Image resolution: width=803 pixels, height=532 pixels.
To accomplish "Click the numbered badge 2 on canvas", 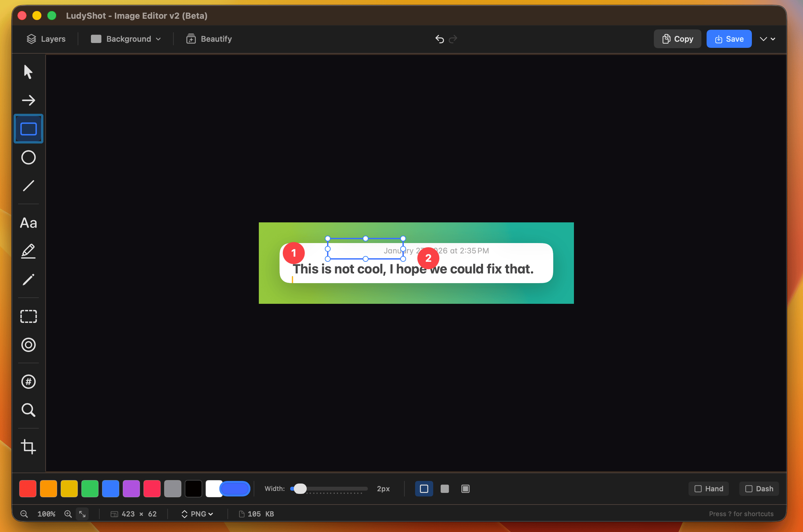I will 428,258.
